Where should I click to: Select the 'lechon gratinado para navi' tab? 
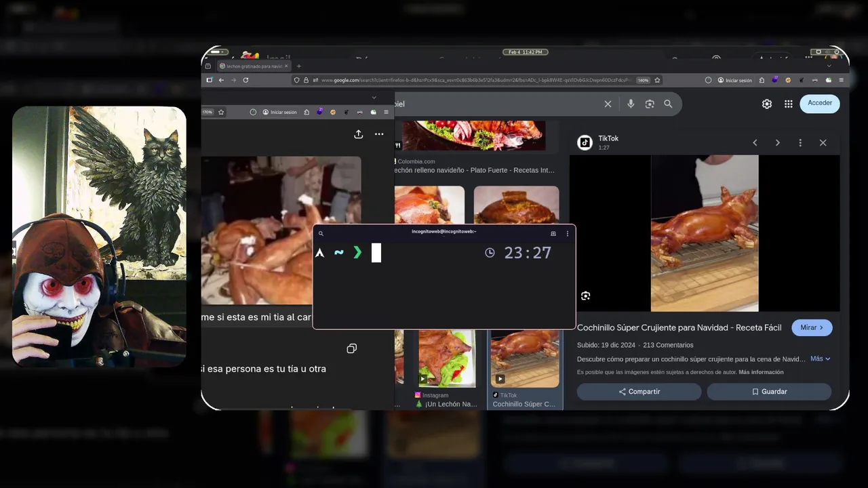253,66
